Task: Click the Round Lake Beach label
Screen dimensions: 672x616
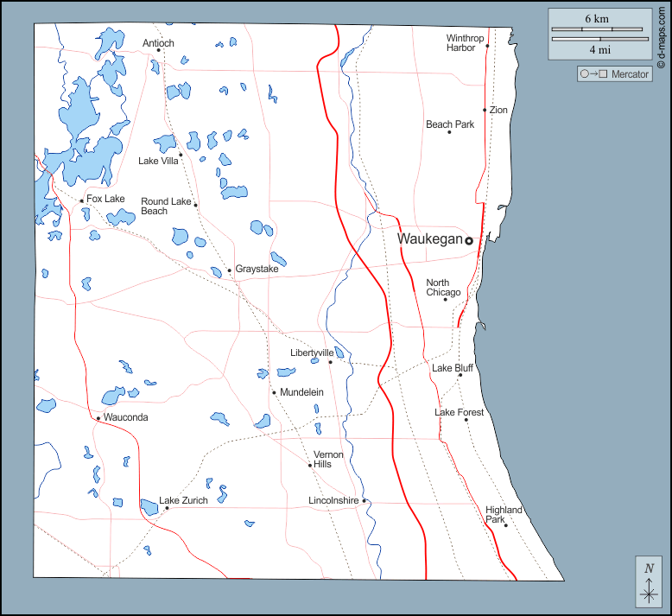Action: 167,206
